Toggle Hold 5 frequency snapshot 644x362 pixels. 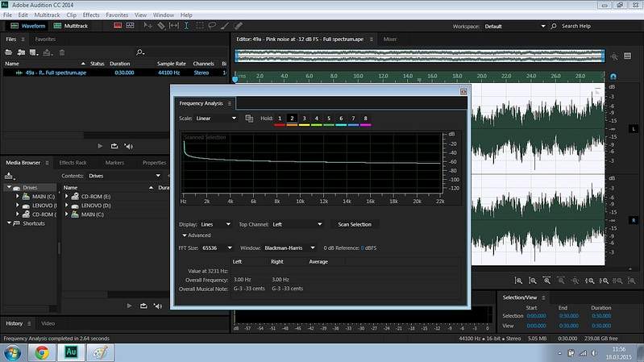coord(329,119)
